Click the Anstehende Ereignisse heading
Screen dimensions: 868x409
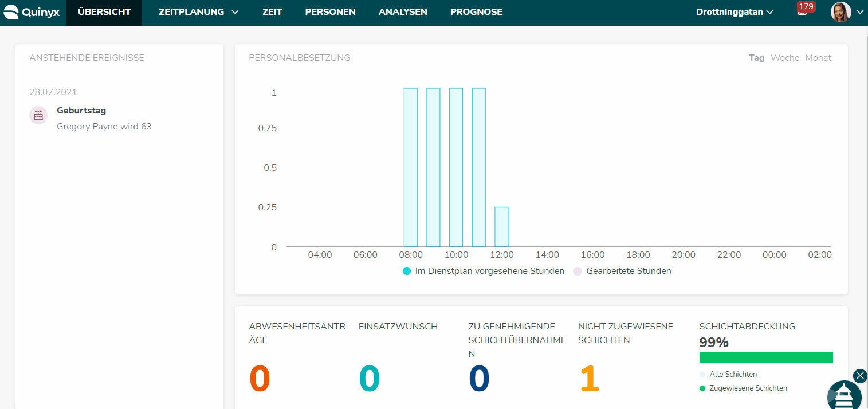pyautogui.click(x=87, y=58)
